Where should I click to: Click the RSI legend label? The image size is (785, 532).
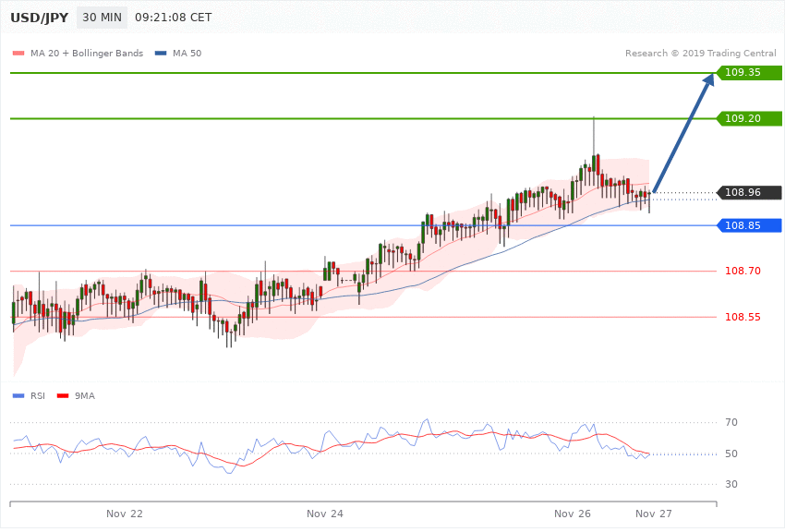pos(38,396)
